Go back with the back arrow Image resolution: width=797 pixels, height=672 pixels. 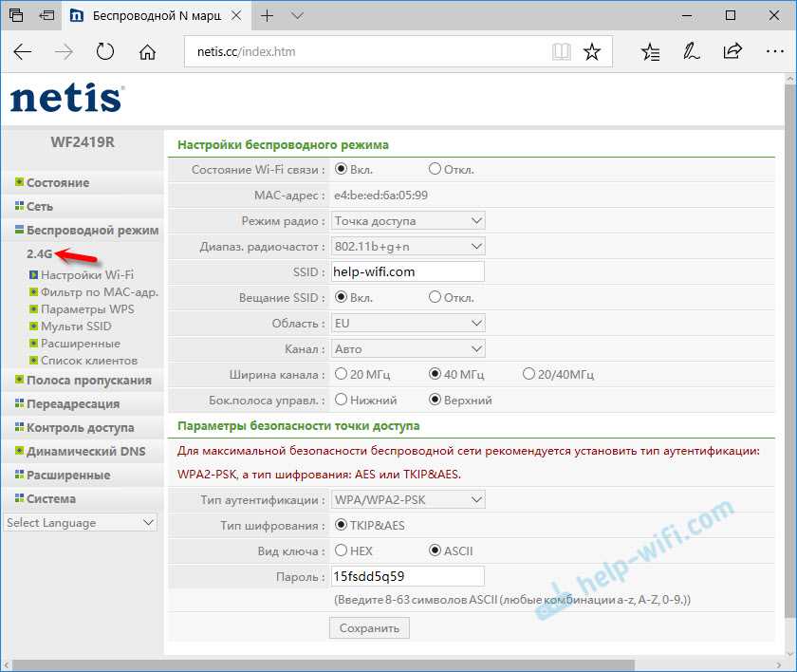23,51
